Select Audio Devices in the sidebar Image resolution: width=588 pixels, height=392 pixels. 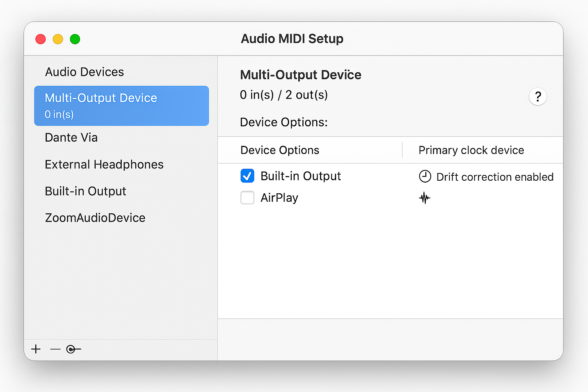(84, 72)
